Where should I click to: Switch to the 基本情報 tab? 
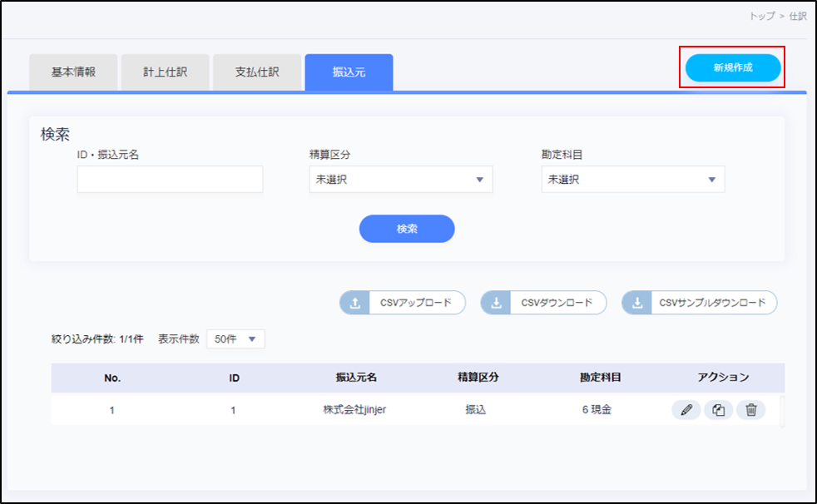coord(73,72)
